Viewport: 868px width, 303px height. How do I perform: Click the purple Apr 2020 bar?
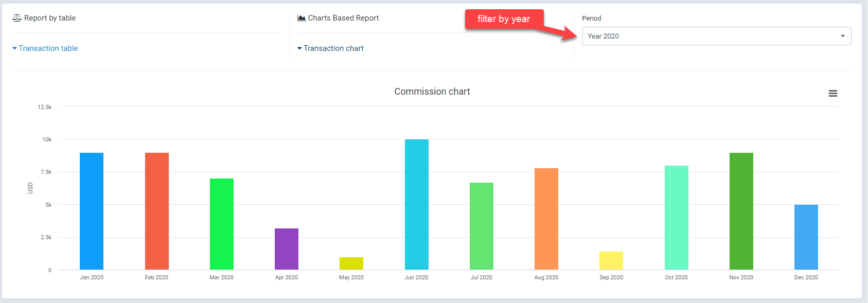click(x=287, y=249)
